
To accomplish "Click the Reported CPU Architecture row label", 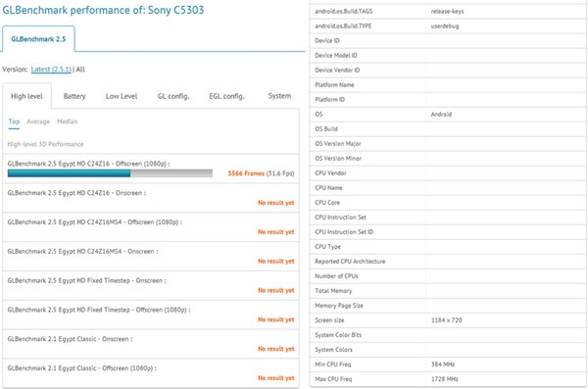I will (350, 261).
